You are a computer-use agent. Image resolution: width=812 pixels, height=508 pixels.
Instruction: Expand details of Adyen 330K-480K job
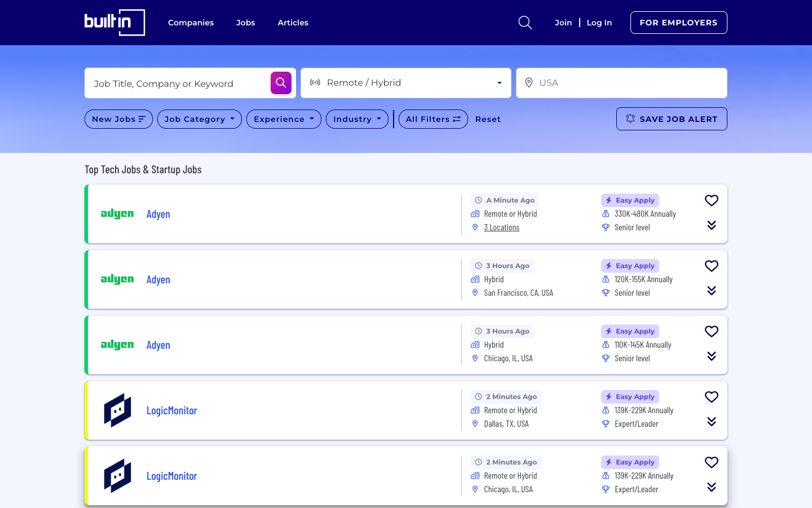click(x=712, y=225)
